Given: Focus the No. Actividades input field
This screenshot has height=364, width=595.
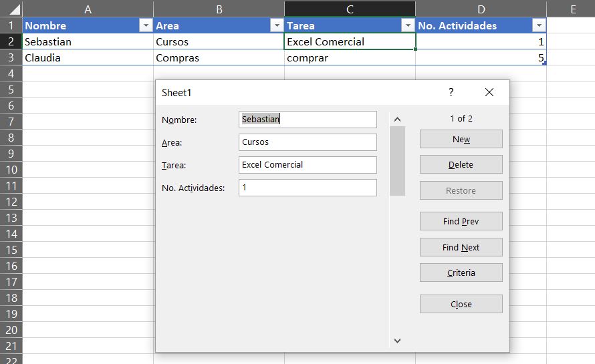Looking at the screenshot, I should click(x=308, y=188).
